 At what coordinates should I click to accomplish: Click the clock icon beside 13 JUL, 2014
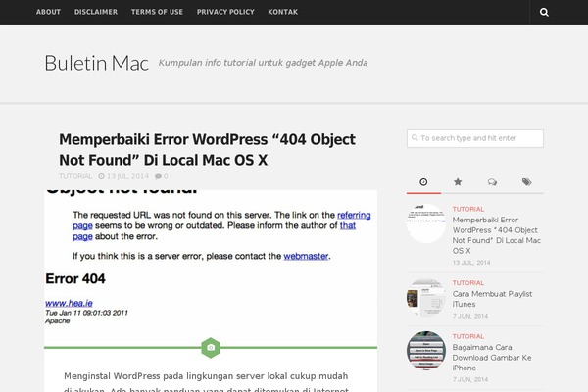coord(101,176)
